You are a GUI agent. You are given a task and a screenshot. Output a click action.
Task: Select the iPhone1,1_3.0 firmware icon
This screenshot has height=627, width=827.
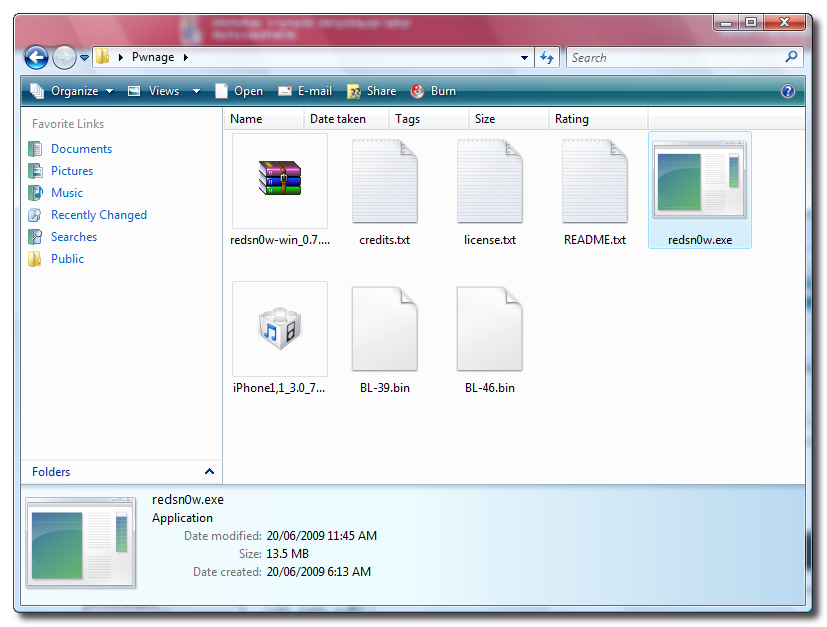pyautogui.click(x=280, y=329)
